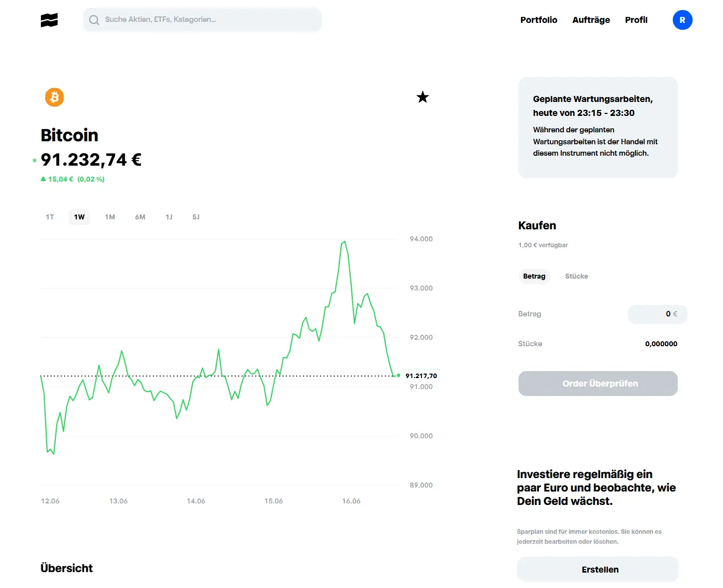Switch buy mode to Betrag
This screenshot has height=588, width=723.
pyautogui.click(x=534, y=276)
